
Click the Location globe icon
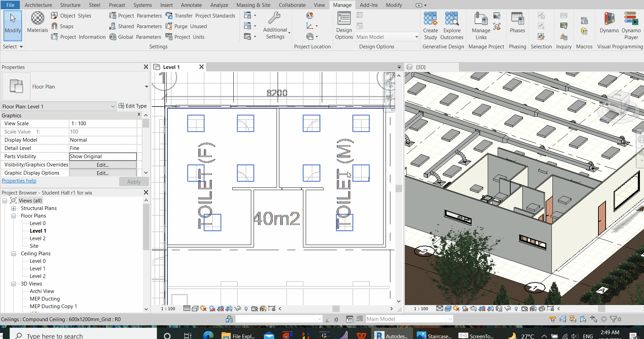click(x=310, y=15)
